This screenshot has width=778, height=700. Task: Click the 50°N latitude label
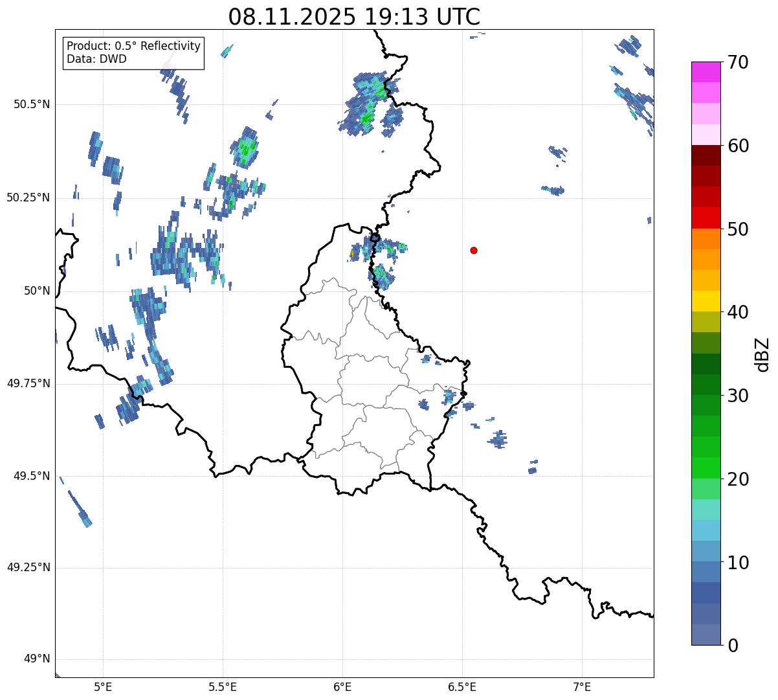[37, 291]
